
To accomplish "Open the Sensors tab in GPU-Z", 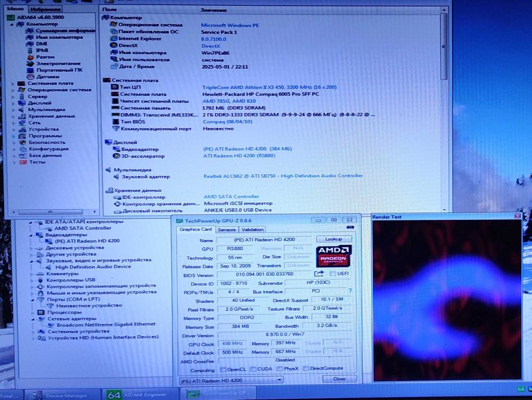I will pos(227,230).
